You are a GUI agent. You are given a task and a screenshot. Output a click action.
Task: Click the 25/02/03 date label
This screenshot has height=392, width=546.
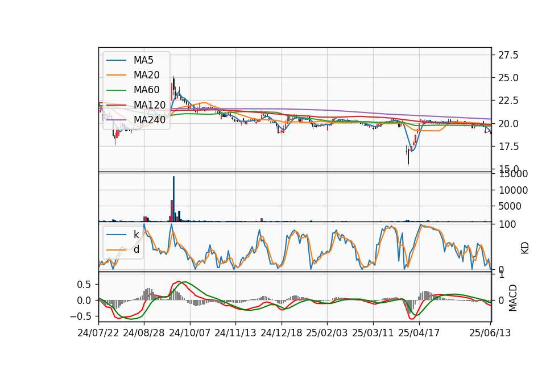[x=327, y=333]
